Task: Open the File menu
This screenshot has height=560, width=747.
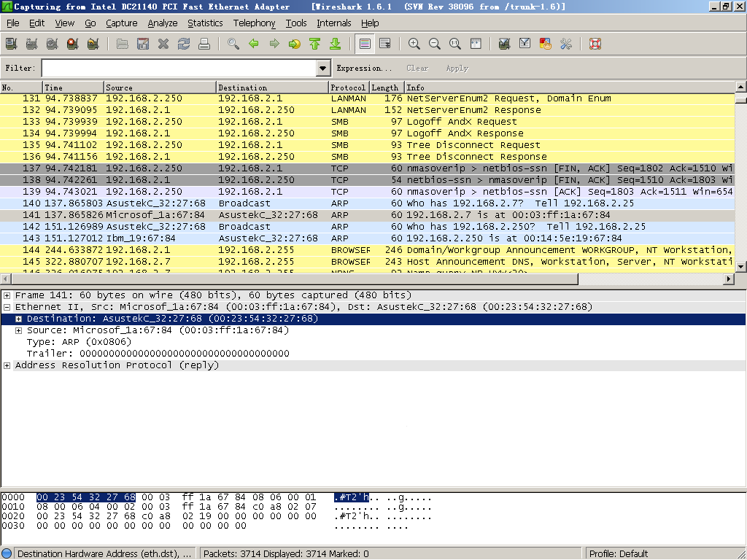Action: (13, 23)
